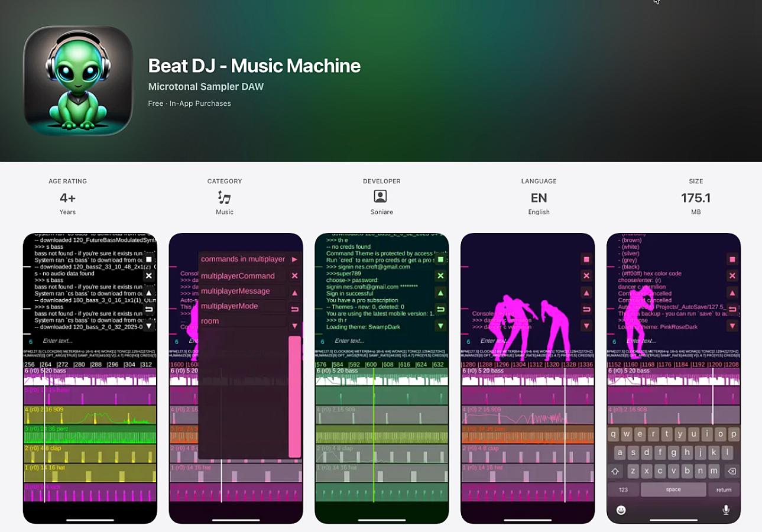Click the microphone icon on the keyboard screenshot
The height and width of the screenshot is (532, 762).
[726, 510]
